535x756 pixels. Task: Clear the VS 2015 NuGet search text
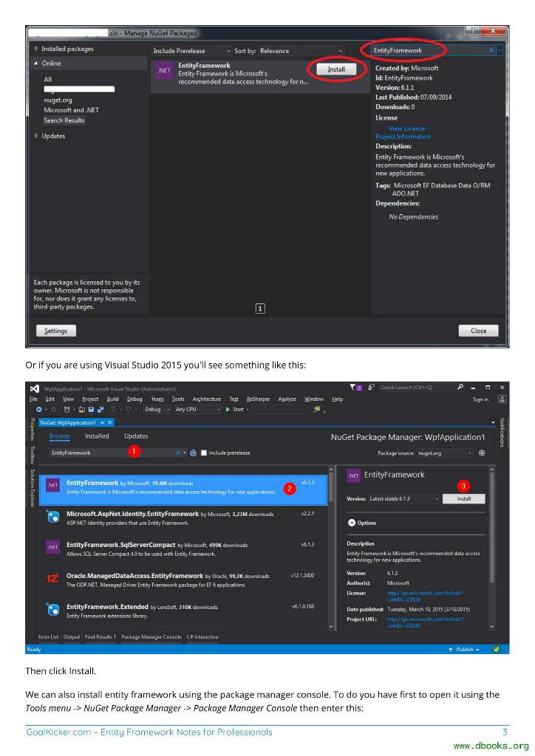[177, 453]
